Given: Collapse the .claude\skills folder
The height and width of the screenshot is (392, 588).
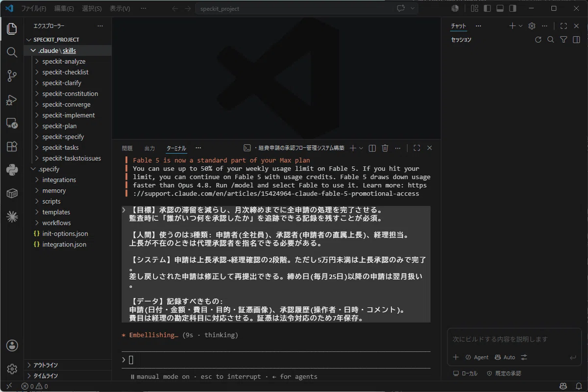Looking at the screenshot, I should pyautogui.click(x=68, y=50).
